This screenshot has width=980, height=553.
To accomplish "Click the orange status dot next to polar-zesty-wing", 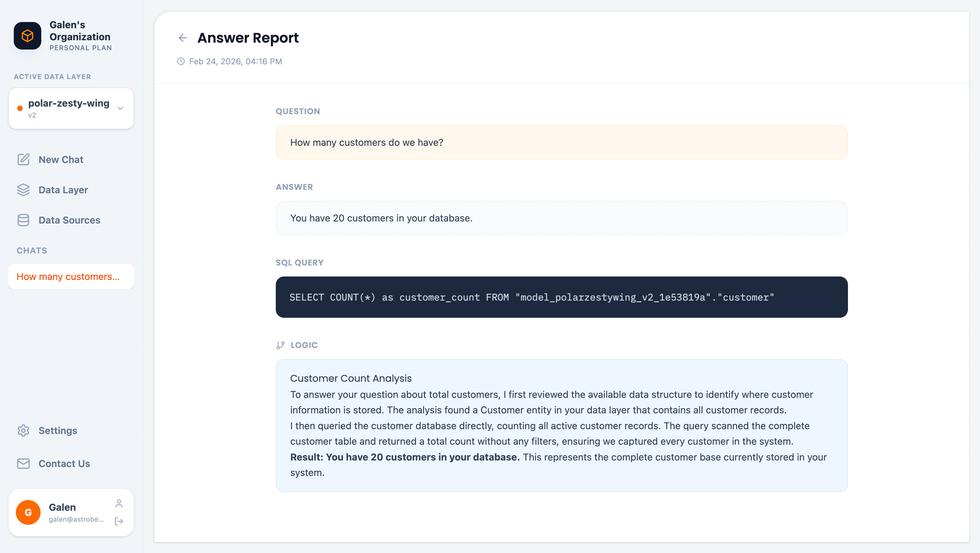I will coord(20,108).
